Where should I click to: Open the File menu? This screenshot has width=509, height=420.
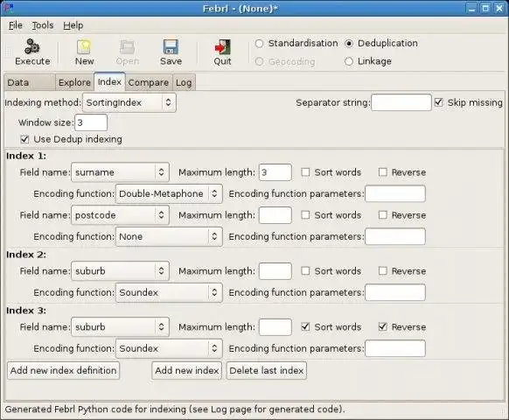click(x=15, y=25)
